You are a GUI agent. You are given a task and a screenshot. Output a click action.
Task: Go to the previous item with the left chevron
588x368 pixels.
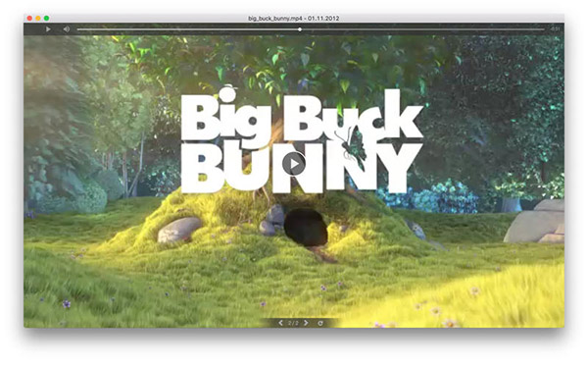280,323
